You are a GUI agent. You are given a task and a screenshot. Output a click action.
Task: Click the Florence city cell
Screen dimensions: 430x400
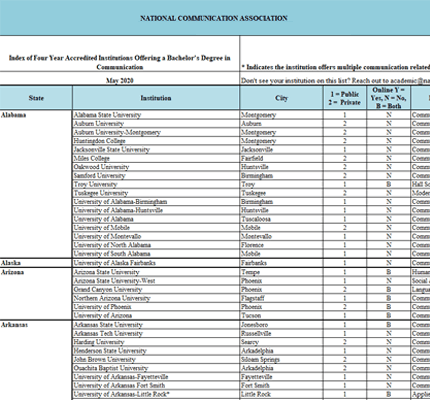pos(281,245)
